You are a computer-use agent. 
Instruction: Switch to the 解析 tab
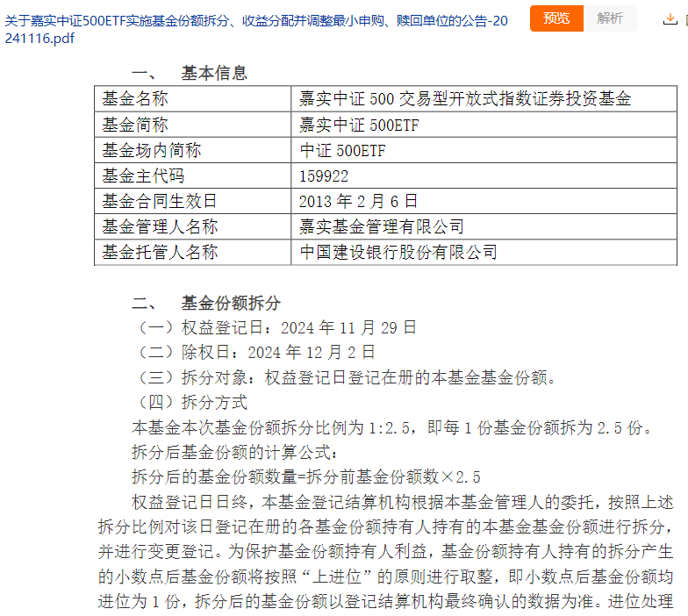(610, 18)
